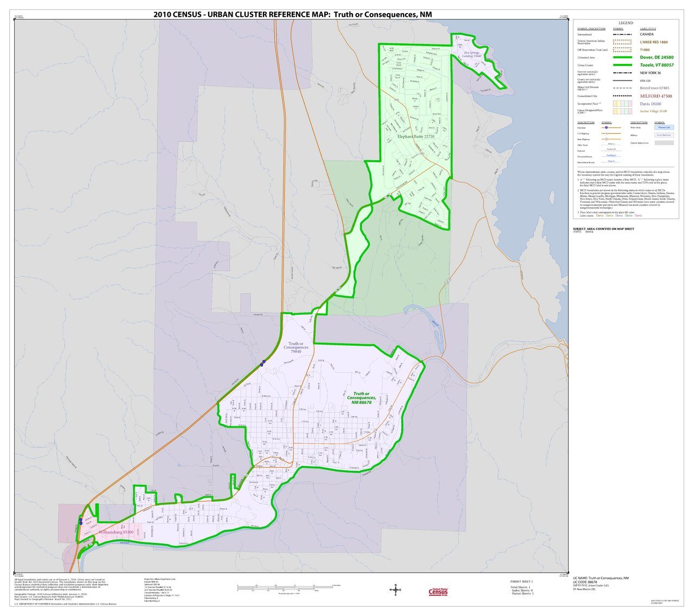Screen dimensions: 694x616
Task: Click 'Davis 18100' in the legend
Action: 651,103
